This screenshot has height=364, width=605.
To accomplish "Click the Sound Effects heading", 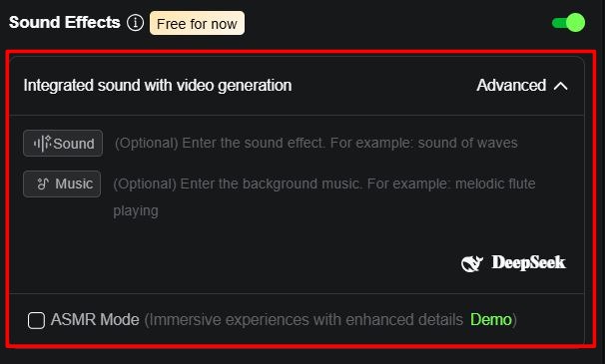I will (65, 22).
